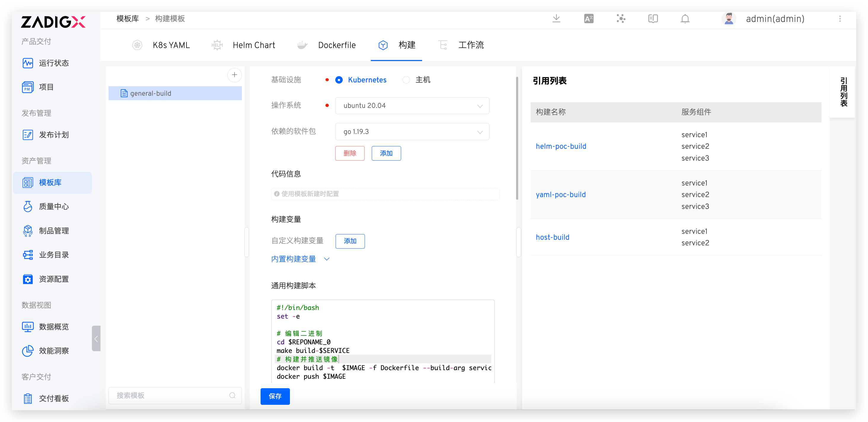868x422 pixels.
Task: Open the documentation book icon
Action: (653, 19)
